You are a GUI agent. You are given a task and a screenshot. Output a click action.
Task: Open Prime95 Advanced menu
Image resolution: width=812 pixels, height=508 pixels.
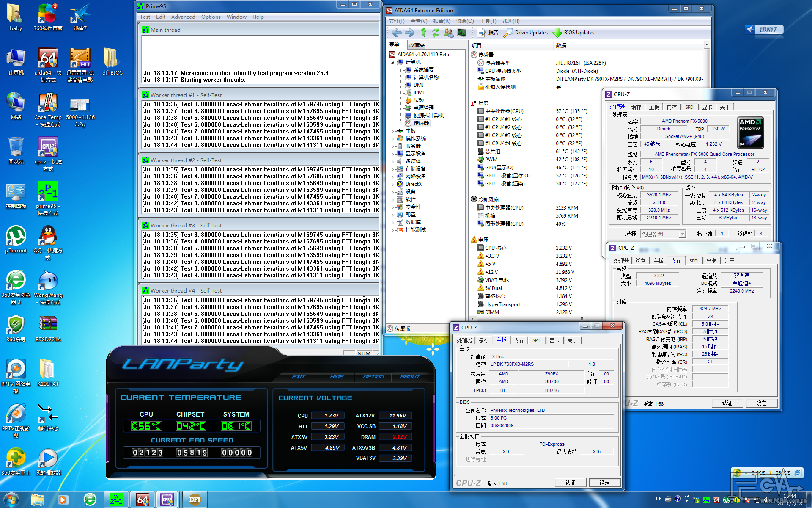(183, 17)
